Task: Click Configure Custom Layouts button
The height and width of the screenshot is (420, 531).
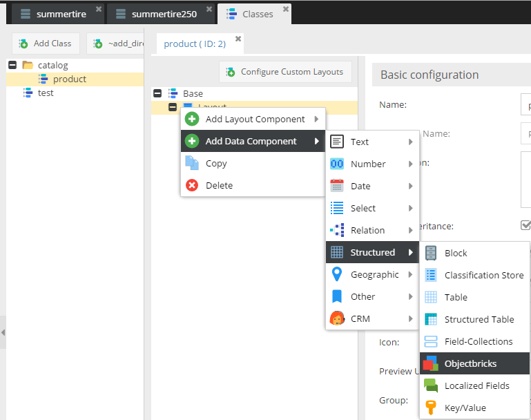Action: 284,72
